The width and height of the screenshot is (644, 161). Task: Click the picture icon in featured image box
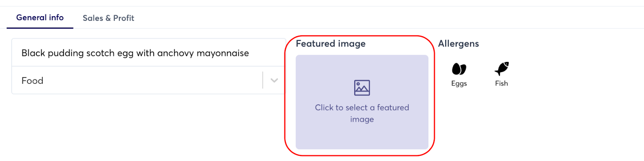[362, 88]
